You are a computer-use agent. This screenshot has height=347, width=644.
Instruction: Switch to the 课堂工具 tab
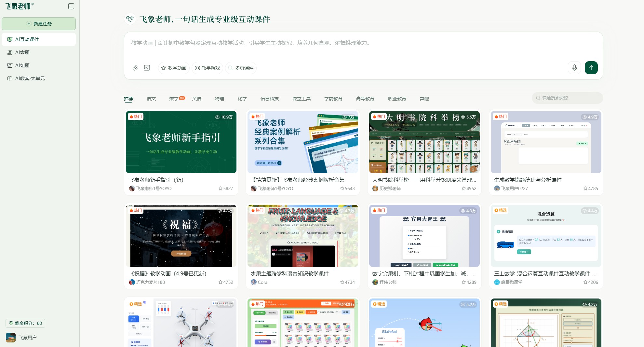pos(302,99)
